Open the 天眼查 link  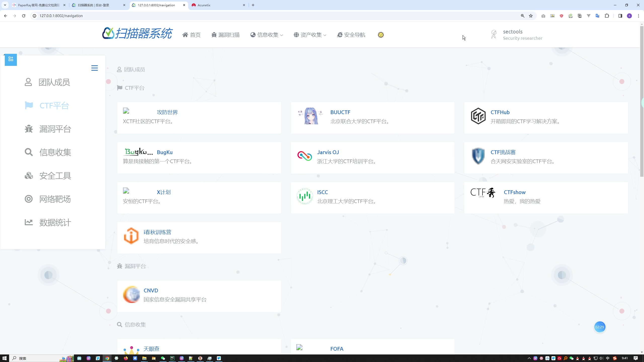pos(151,349)
